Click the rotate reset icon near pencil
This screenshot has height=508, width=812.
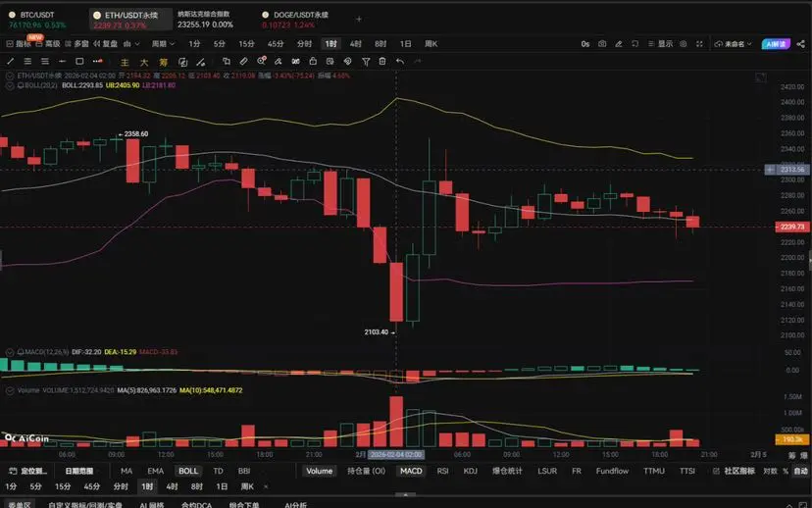point(634,44)
